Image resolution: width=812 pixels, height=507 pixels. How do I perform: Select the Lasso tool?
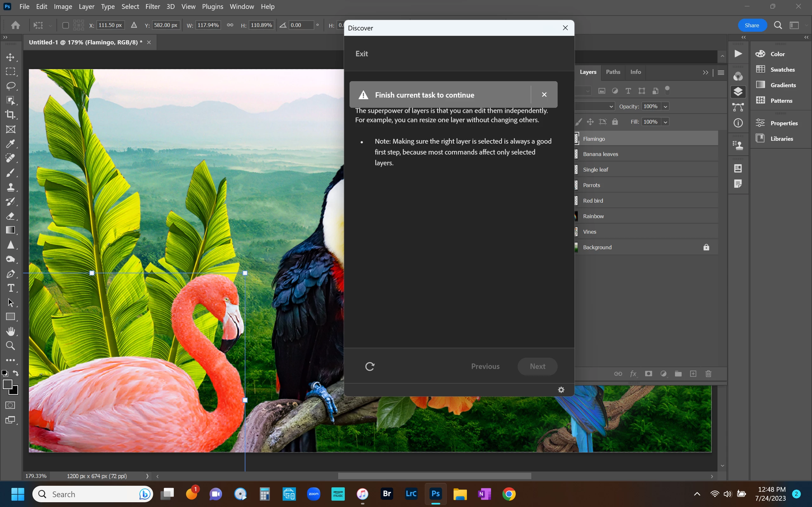point(10,86)
